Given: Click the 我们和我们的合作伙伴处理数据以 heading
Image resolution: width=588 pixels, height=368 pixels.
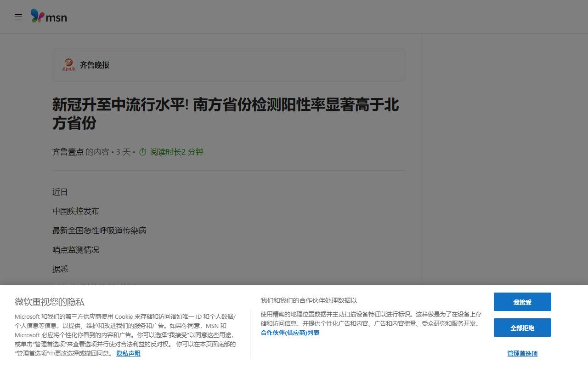Looking at the screenshot, I should (x=309, y=300).
